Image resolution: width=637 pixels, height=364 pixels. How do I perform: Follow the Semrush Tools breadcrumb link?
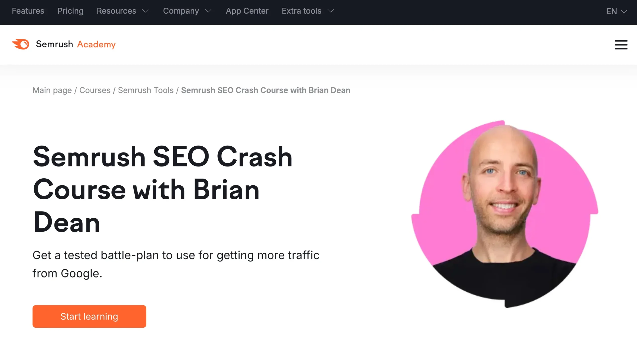146,90
